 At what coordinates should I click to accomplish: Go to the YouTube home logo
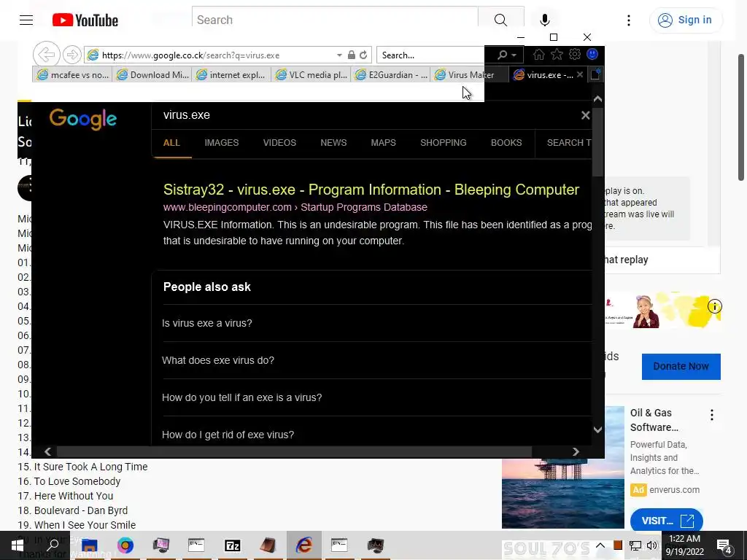pos(85,20)
